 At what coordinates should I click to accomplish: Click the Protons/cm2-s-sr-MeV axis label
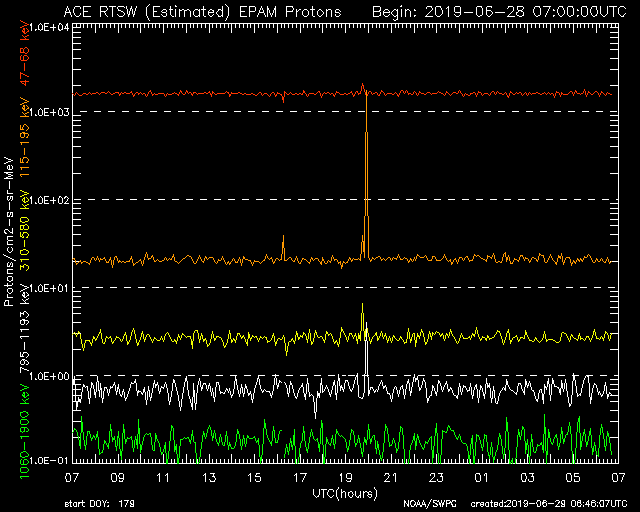[8, 230]
